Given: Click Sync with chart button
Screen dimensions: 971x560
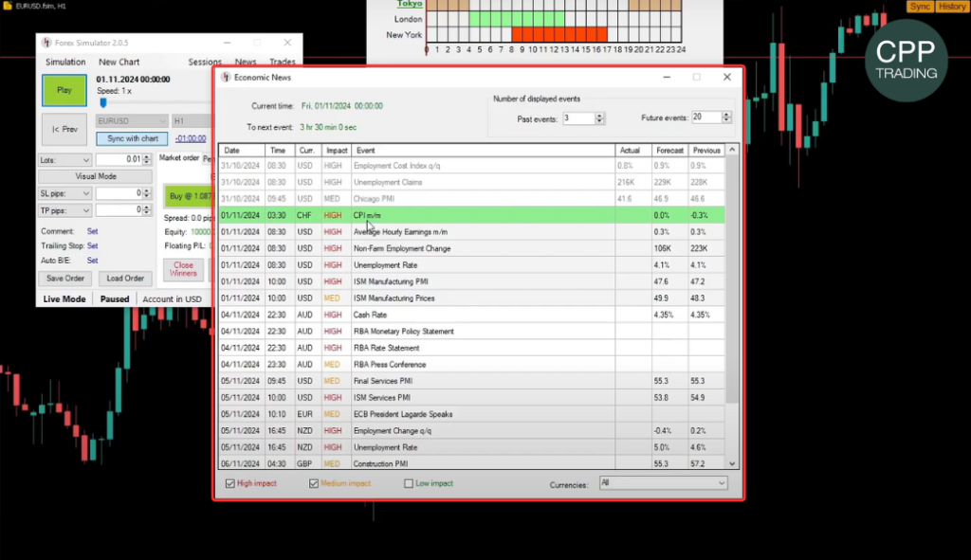Looking at the screenshot, I should pyautogui.click(x=132, y=138).
